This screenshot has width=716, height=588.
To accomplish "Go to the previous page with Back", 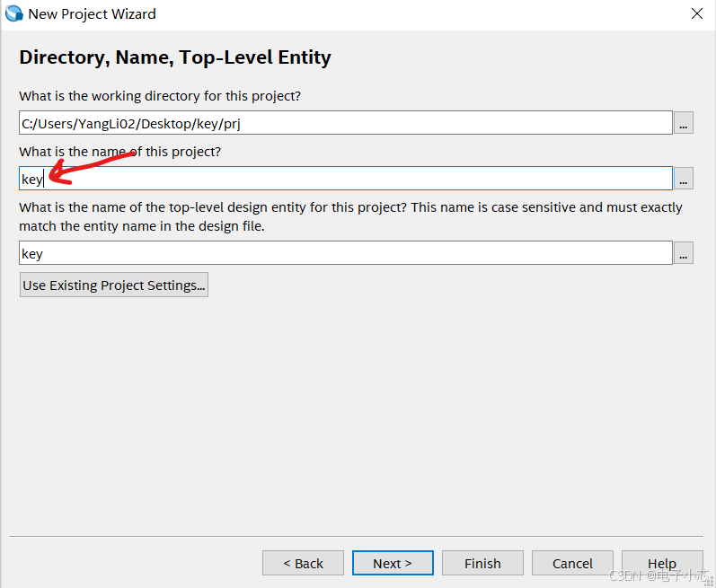I will (x=303, y=563).
